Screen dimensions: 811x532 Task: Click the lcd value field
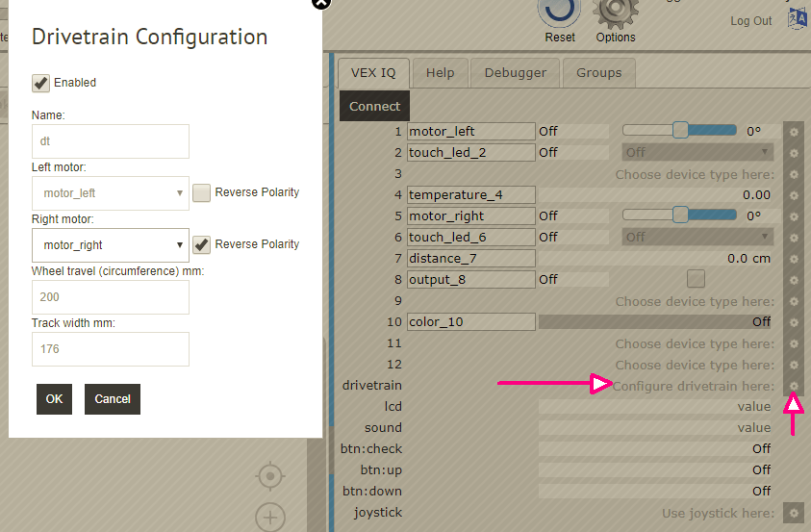[x=656, y=407]
